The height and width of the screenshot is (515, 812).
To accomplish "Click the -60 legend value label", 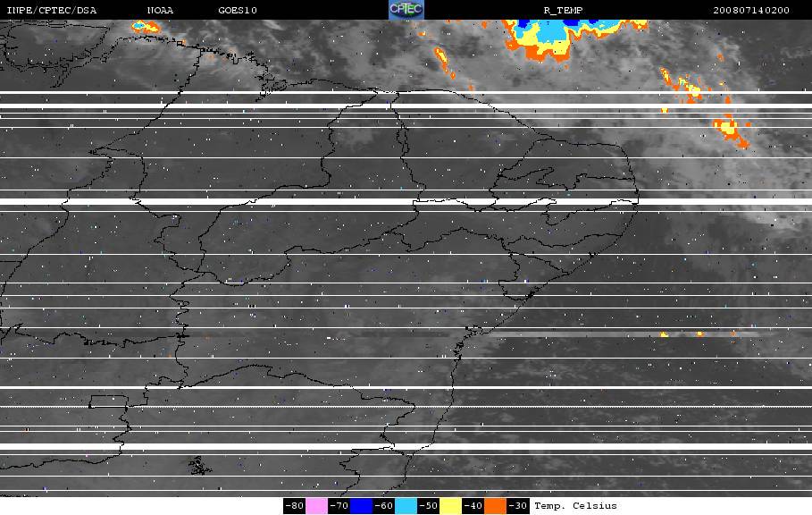I will point(384,506).
